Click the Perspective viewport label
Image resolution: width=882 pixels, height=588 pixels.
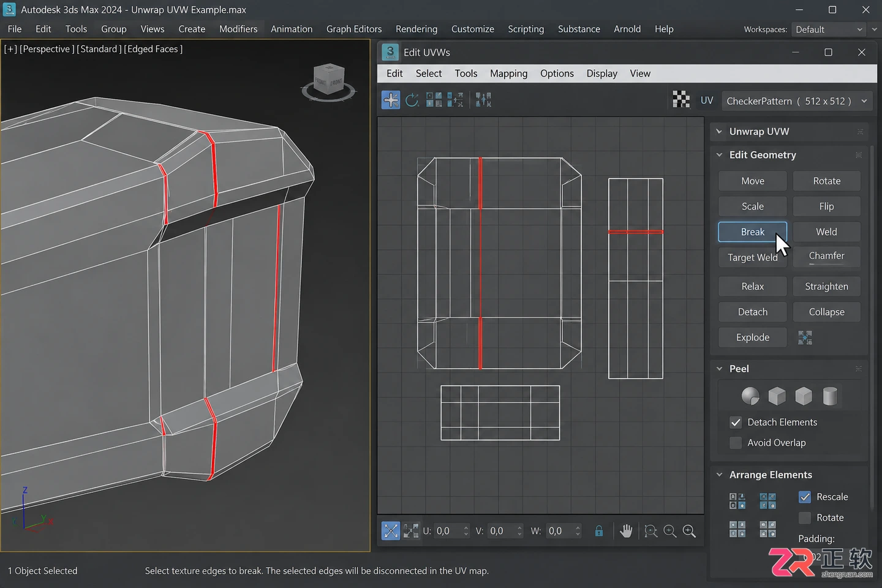coord(47,49)
